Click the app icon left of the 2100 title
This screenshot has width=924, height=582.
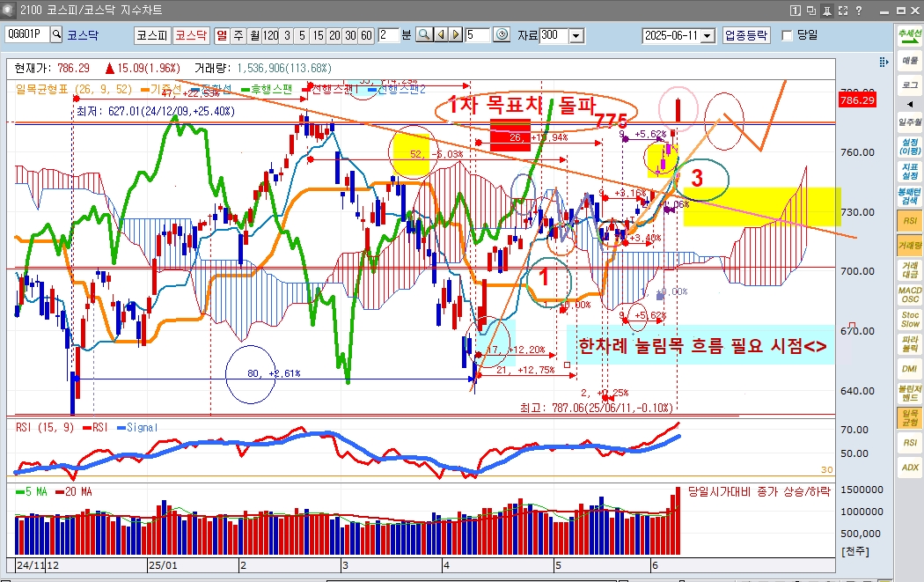click(x=8, y=10)
